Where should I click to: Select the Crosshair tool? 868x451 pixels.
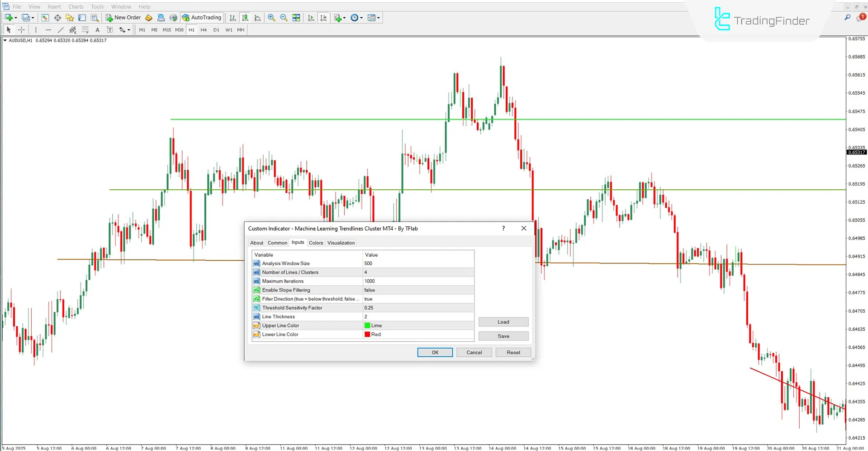pyautogui.click(x=21, y=29)
